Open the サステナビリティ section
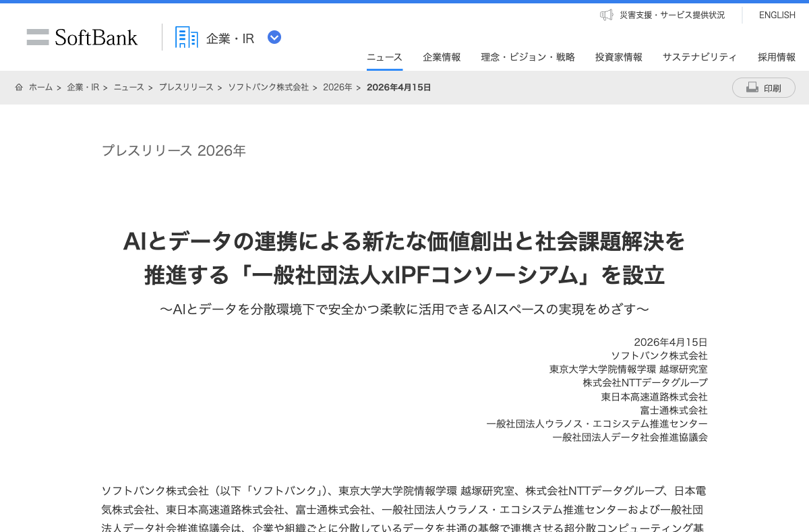This screenshot has height=532, width=809. pyautogui.click(x=700, y=57)
